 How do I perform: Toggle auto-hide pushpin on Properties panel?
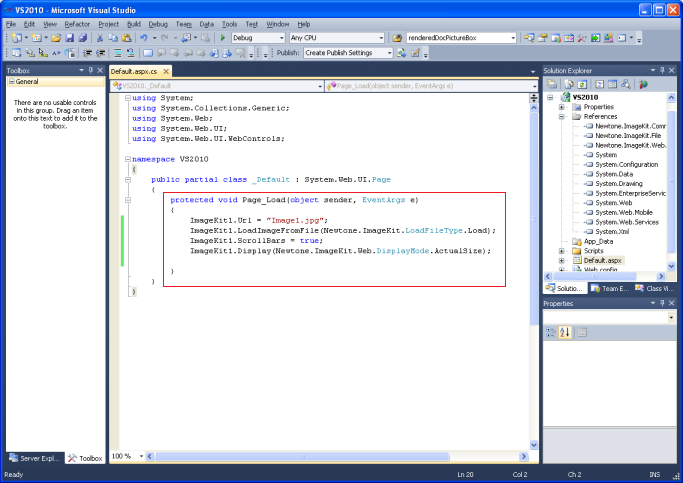[x=662, y=303]
